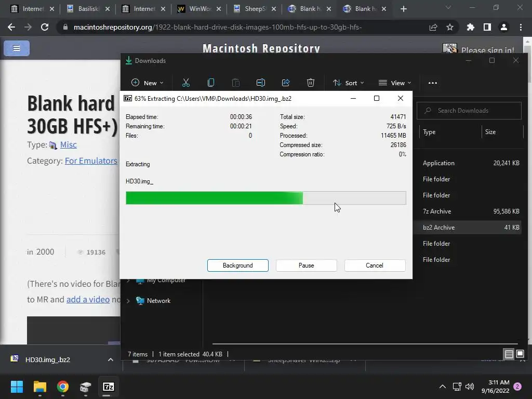The width and height of the screenshot is (532, 399).
Task: Open HD30.img_.bz2 download options chevron
Action: [x=111, y=360]
